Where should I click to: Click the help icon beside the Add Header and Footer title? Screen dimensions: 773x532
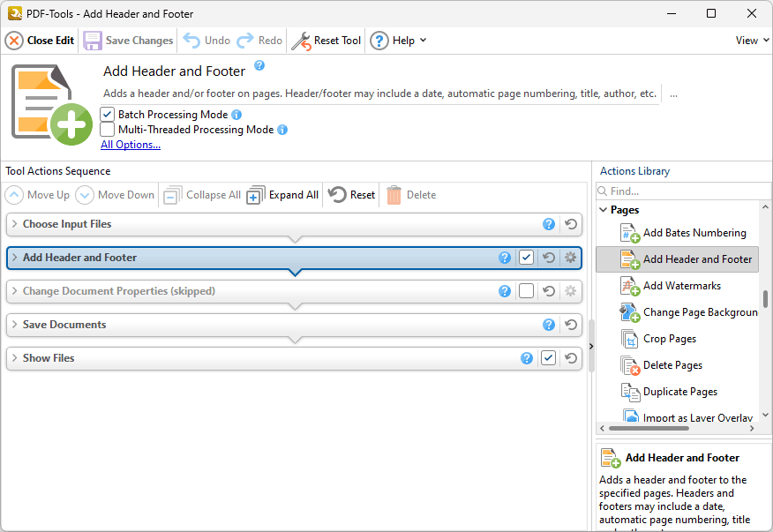(259, 65)
